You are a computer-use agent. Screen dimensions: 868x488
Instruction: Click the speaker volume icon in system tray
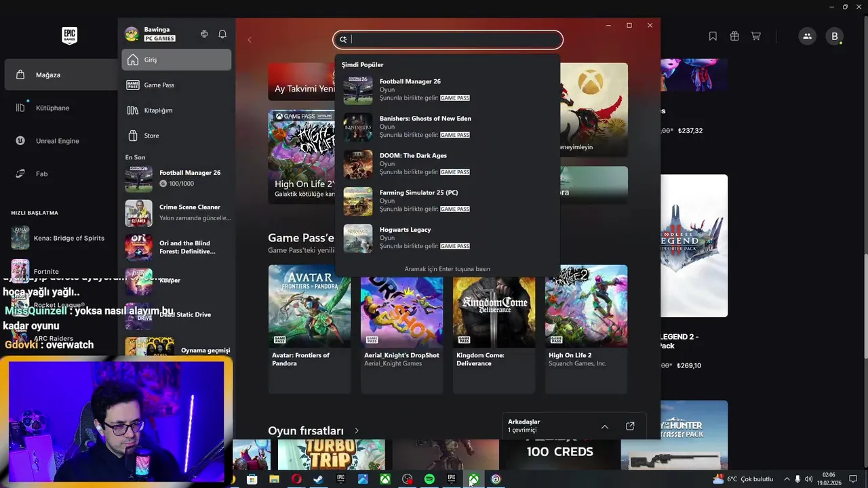pos(808,479)
